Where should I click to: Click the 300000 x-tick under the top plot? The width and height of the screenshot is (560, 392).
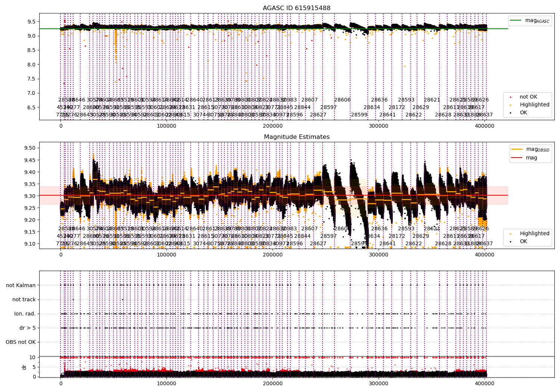(379, 126)
